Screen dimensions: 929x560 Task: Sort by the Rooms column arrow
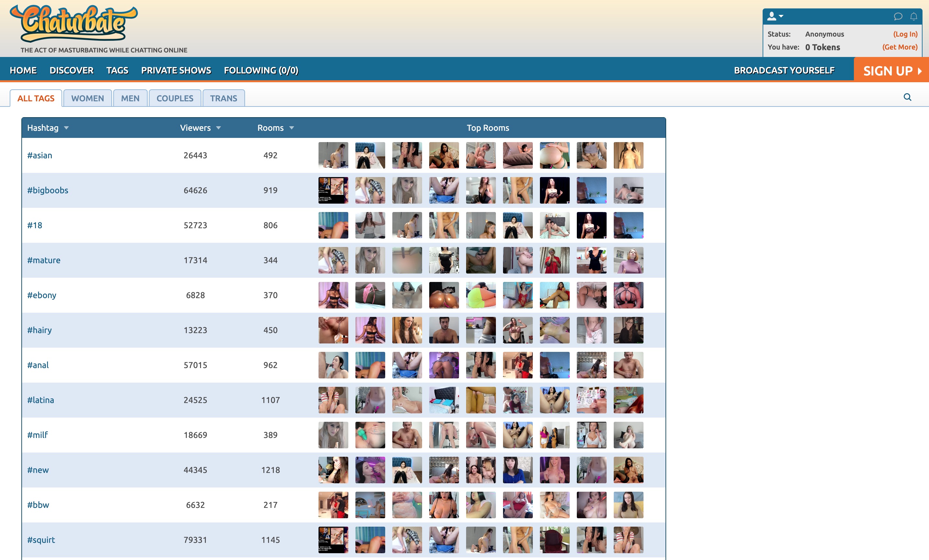pos(291,128)
